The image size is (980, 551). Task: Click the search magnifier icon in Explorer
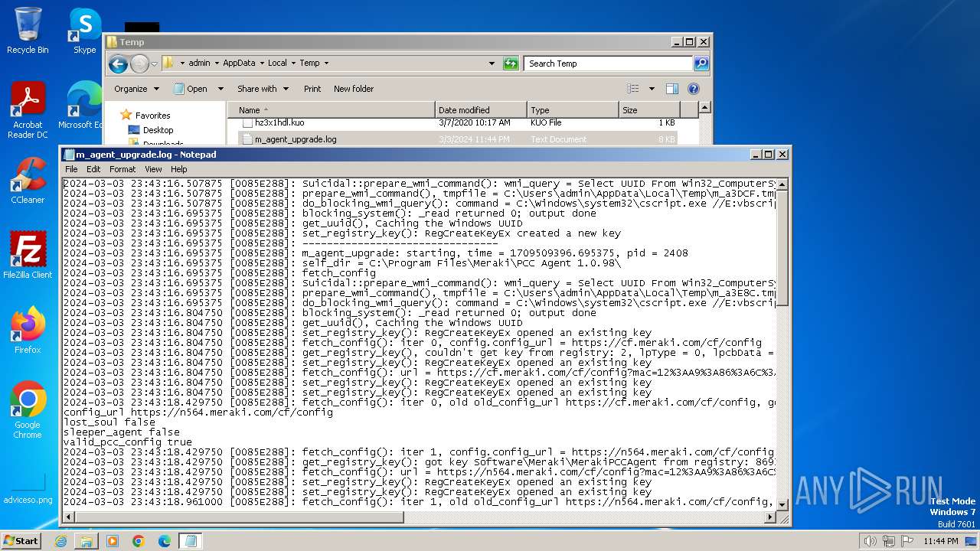701,64
